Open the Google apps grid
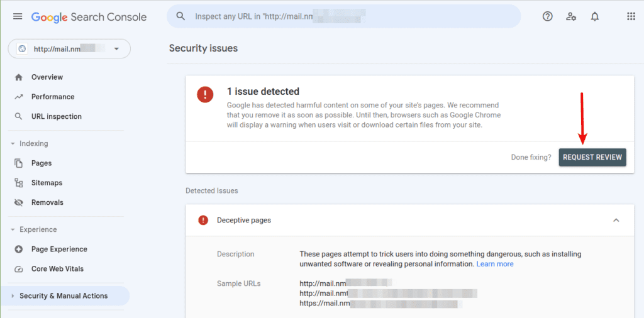Viewport: 644px width, 318px height. tap(631, 16)
